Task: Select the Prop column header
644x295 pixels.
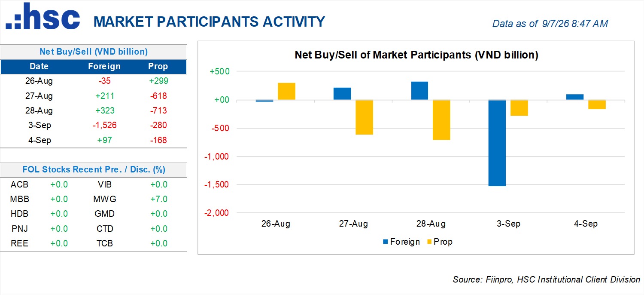Action: (158, 67)
